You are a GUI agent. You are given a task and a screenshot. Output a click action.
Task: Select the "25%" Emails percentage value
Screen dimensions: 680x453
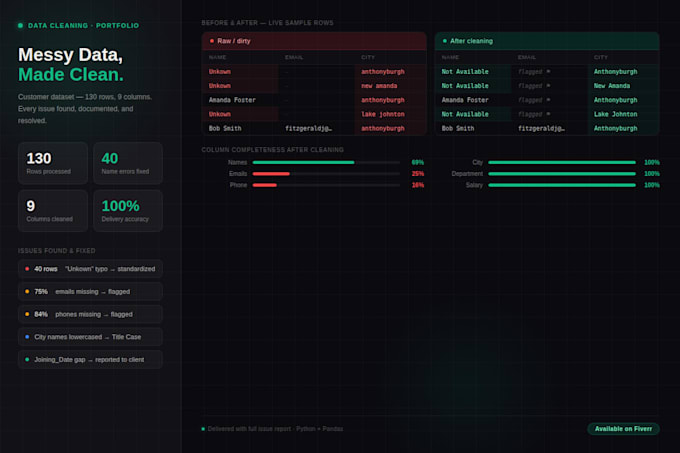[418, 173]
